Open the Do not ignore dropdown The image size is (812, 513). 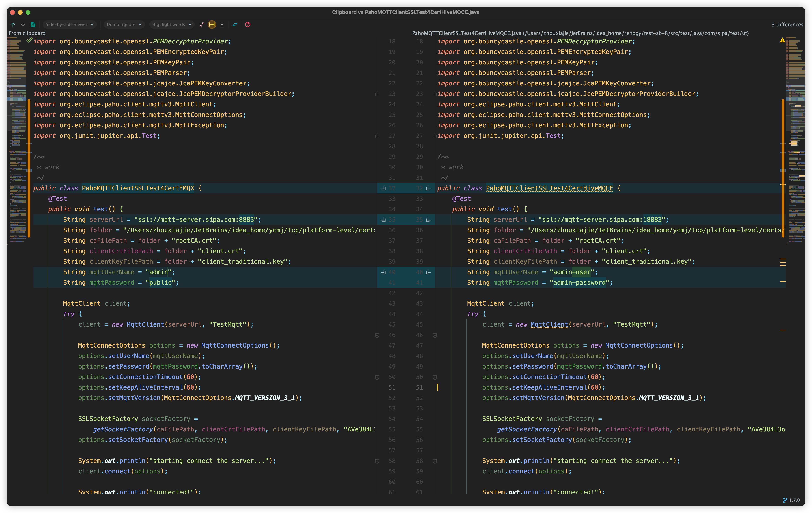click(124, 24)
